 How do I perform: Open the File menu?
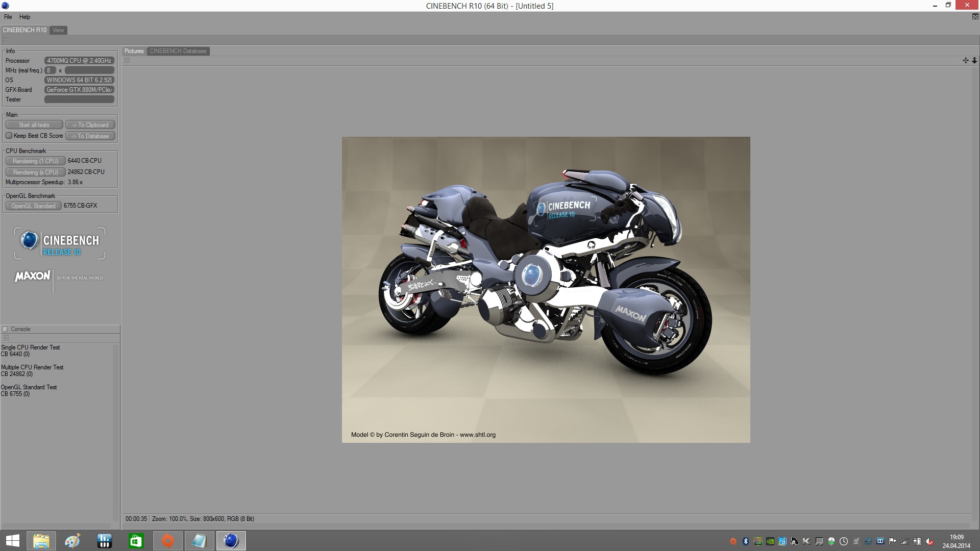8,17
